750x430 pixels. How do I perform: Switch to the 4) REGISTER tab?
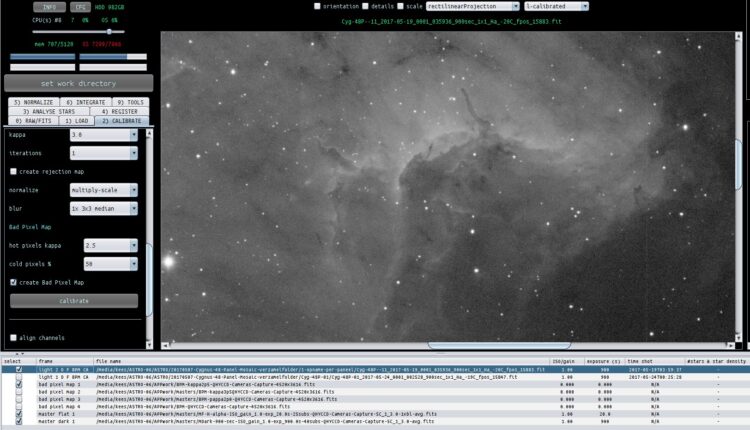[x=119, y=111]
